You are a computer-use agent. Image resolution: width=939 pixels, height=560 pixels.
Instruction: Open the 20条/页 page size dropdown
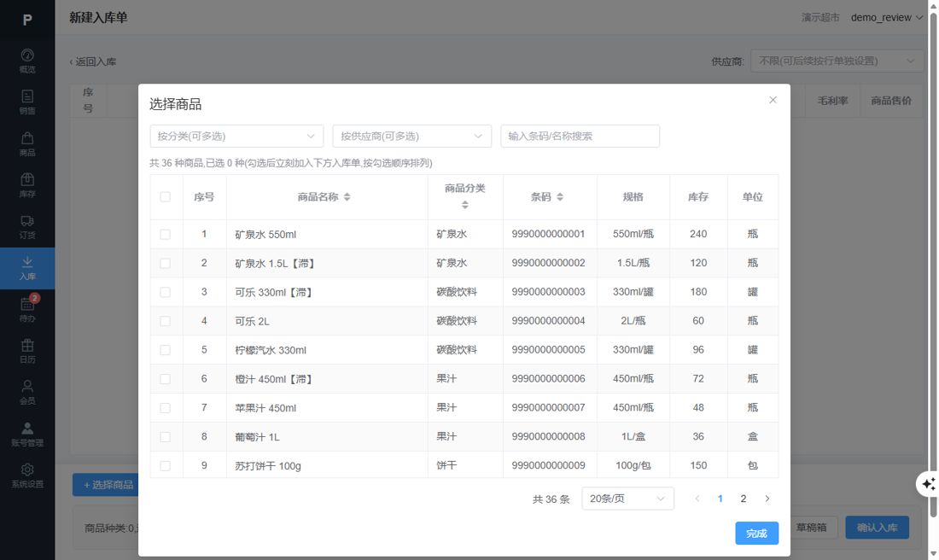click(x=627, y=499)
